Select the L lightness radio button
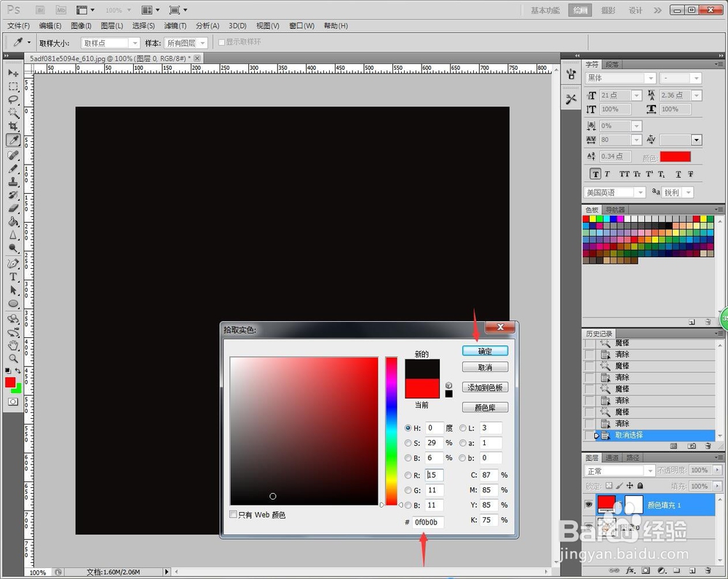Screen dimensions: 728x579 [462, 428]
